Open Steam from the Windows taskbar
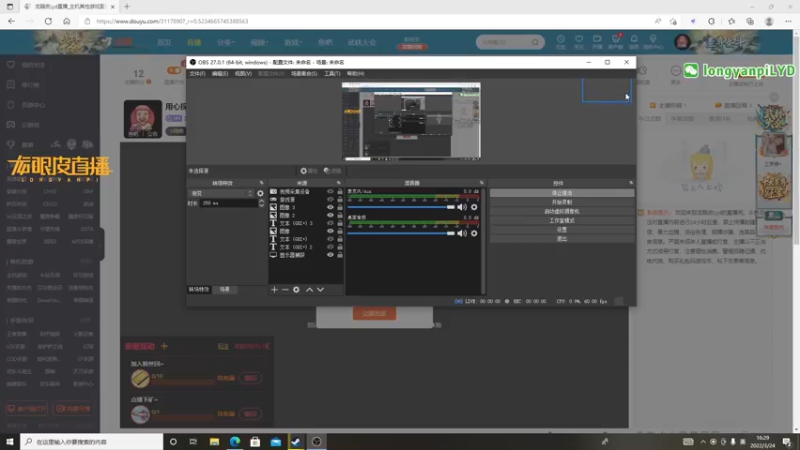Image resolution: width=800 pixels, height=450 pixels. (x=296, y=442)
